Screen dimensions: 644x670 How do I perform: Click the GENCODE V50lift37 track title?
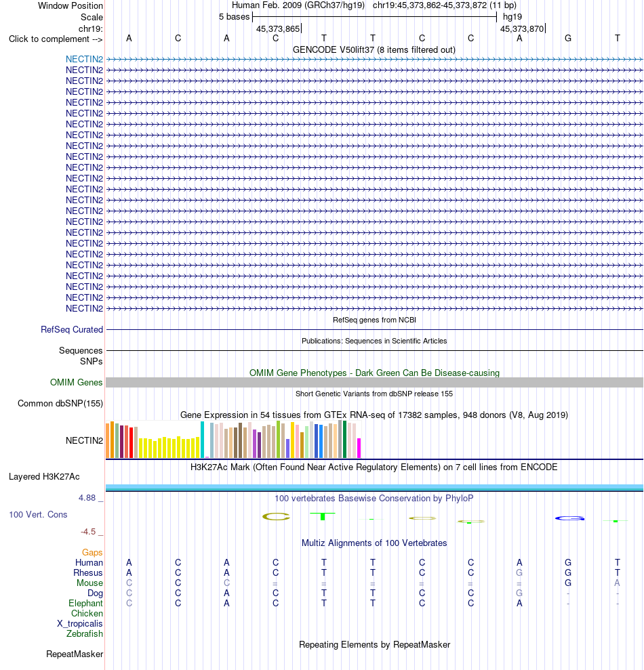[374, 50]
